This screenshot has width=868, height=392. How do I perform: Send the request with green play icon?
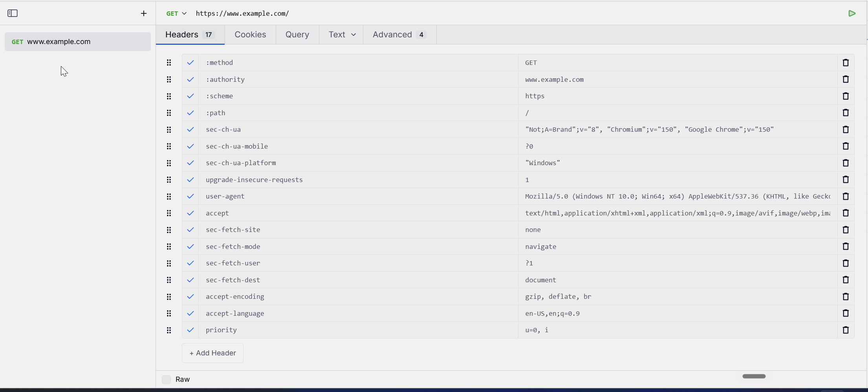(852, 13)
